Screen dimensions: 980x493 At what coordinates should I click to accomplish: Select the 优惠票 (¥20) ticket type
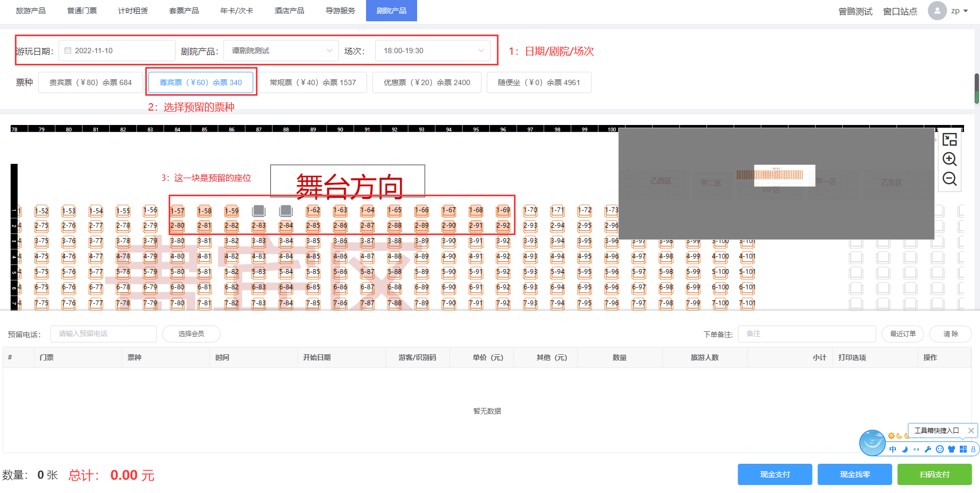[x=427, y=82]
